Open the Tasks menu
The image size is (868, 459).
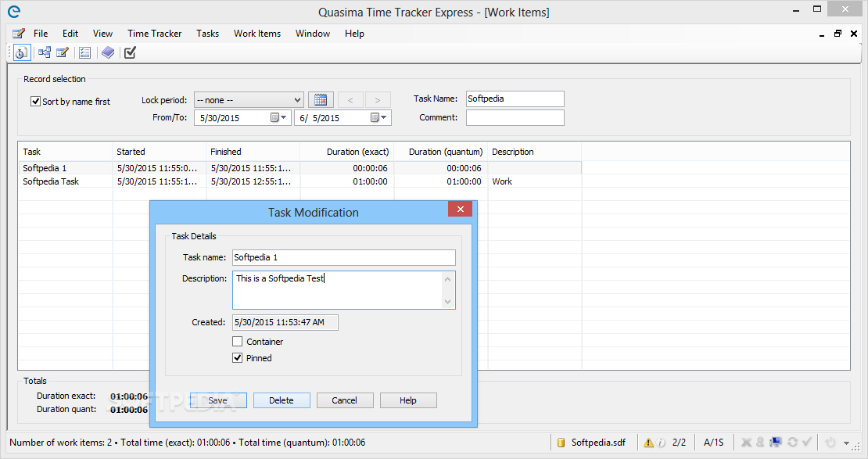click(207, 33)
